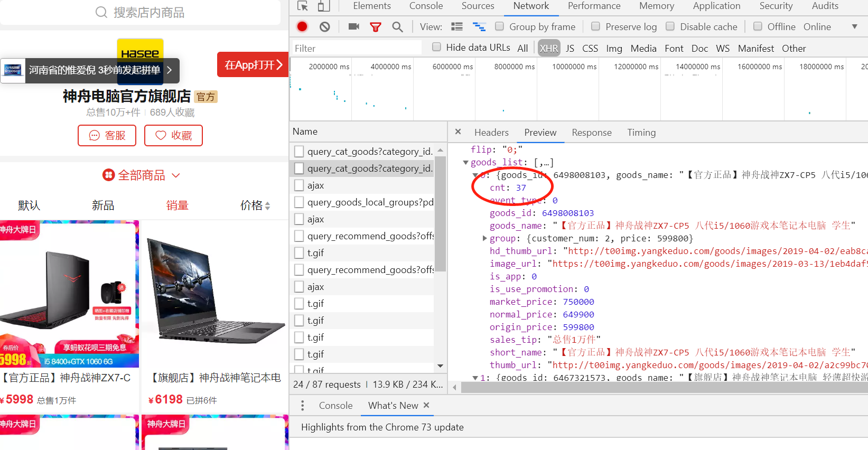Viewport: 868px width, 450px height.
Task: Filter requests by Img type
Action: point(614,49)
